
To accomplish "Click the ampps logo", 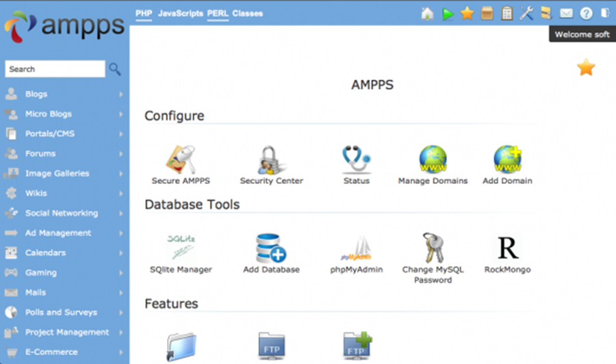I will coord(64,27).
